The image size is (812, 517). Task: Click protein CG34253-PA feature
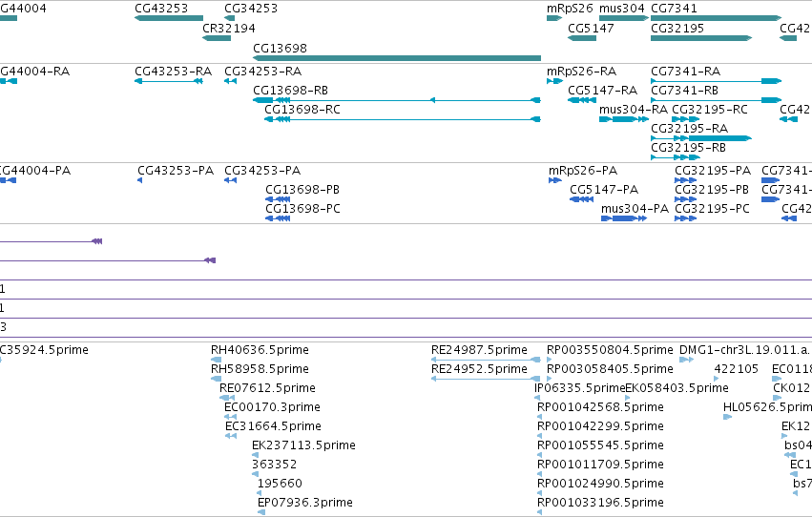[x=231, y=180]
